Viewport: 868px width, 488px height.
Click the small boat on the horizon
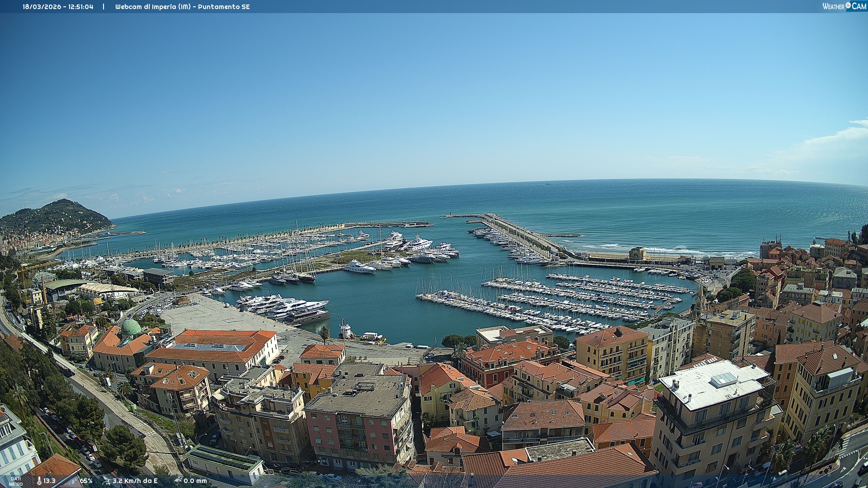click(x=547, y=183)
